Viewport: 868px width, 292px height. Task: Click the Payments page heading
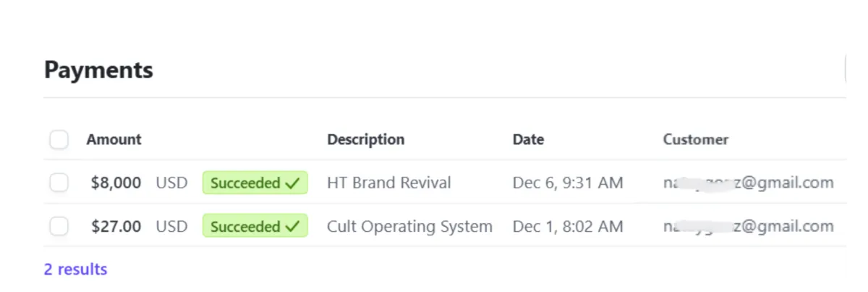click(x=98, y=70)
